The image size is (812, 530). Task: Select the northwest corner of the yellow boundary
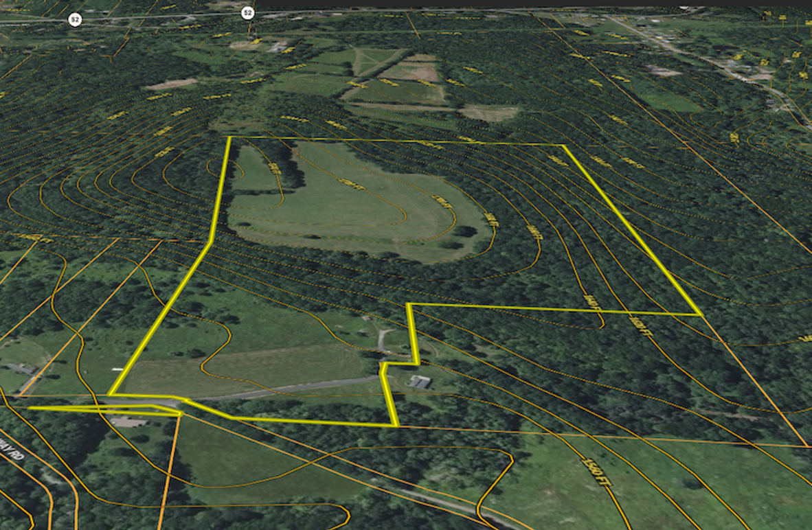pyautogui.click(x=229, y=137)
